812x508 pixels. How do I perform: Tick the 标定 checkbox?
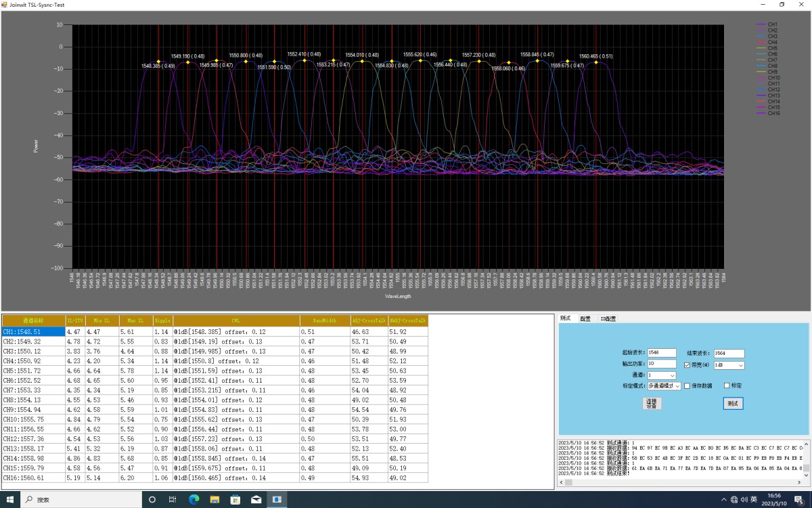pos(727,386)
